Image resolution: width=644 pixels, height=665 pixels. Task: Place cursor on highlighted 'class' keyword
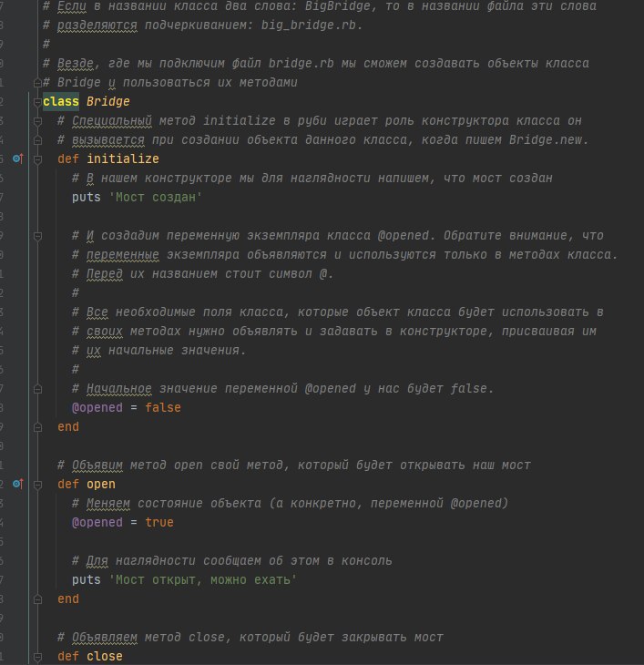(x=61, y=102)
